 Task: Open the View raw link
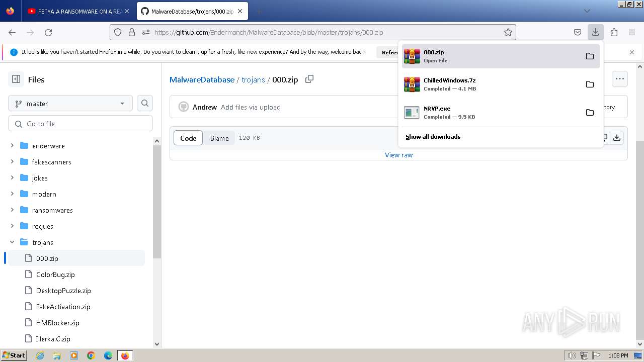coord(398,155)
